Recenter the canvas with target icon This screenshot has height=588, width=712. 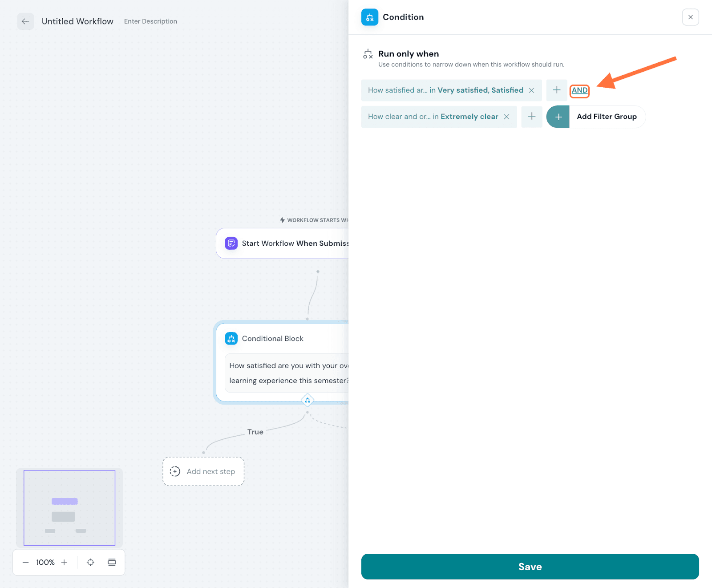tap(90, 562)
